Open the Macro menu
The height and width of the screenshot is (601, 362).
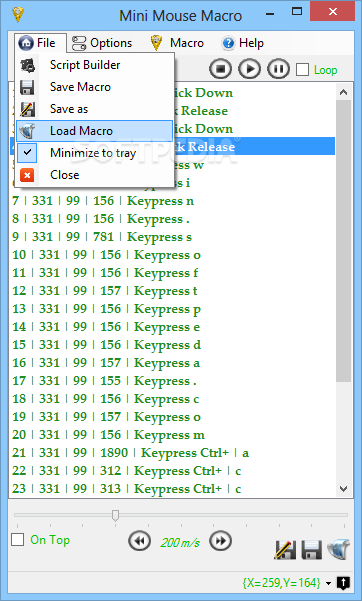tap(177, 43)
